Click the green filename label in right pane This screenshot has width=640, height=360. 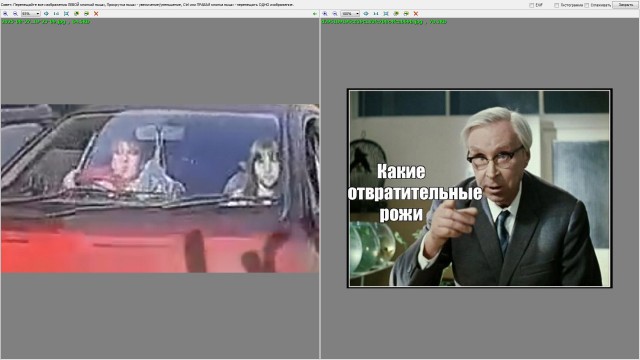point(384,22)
